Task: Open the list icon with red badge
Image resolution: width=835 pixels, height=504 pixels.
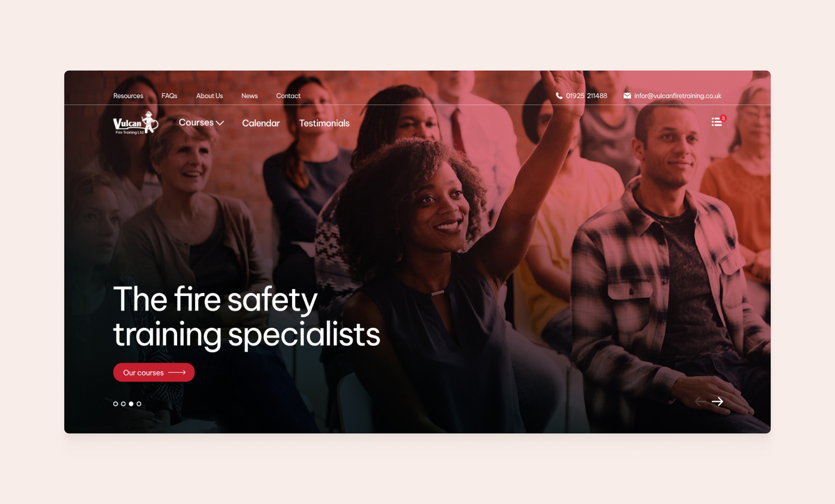Action: [x=716, y=122]
